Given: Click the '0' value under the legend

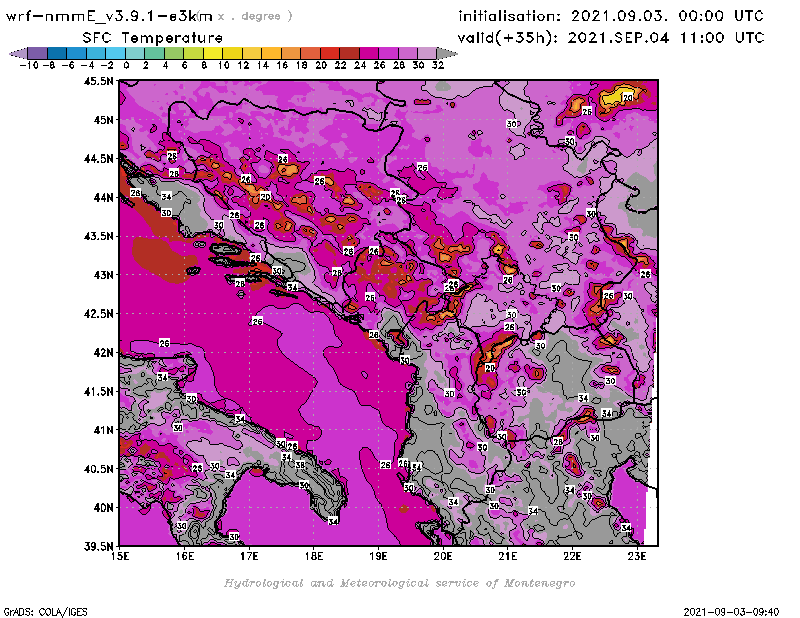Looking at the screenshot, I should click(126, 65).
